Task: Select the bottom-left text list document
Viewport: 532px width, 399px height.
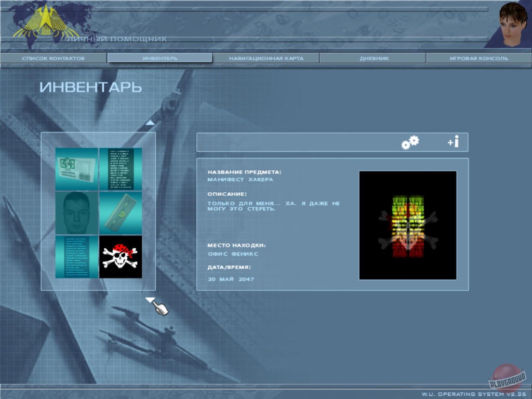Action: point(77,257)
